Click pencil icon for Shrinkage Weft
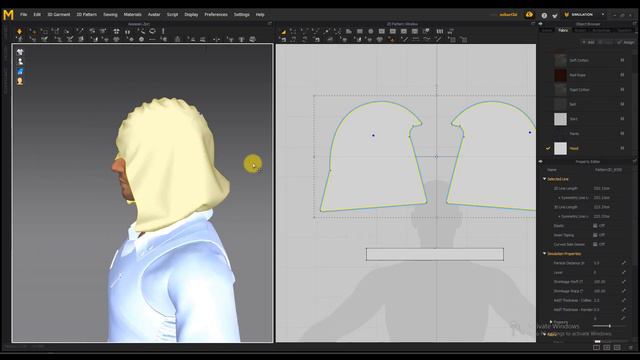640x360 pixels. click(x=624, y=282)
